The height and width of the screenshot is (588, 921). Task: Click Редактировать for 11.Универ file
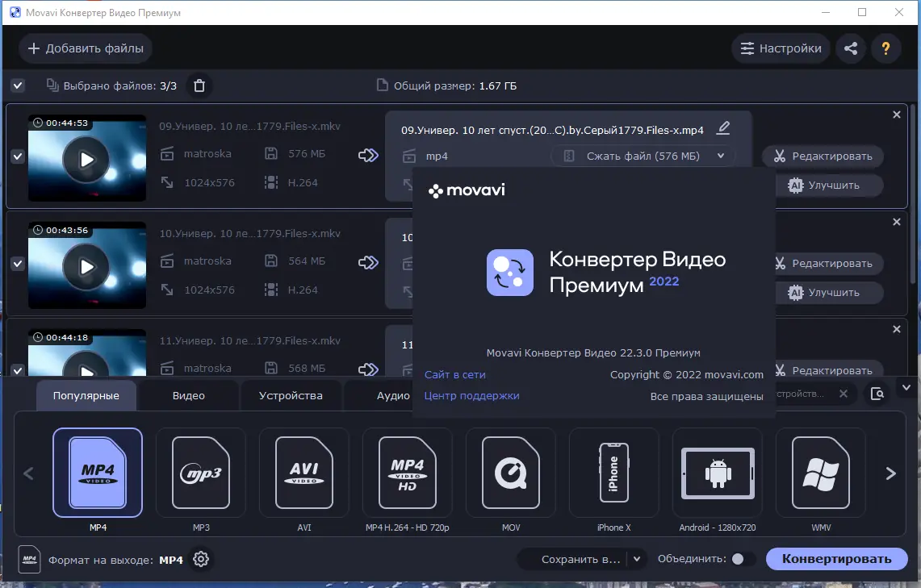point(828,370)
